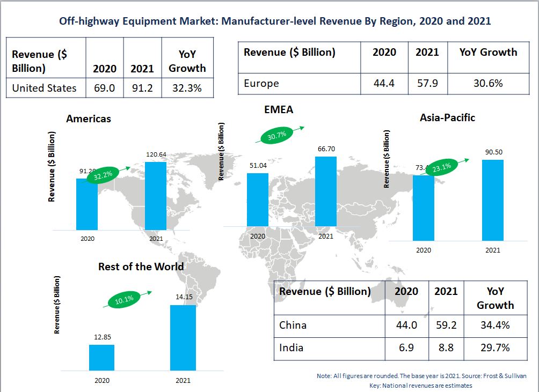
Task: Click China 2020 value '44.0'
Action: (406, 325)
